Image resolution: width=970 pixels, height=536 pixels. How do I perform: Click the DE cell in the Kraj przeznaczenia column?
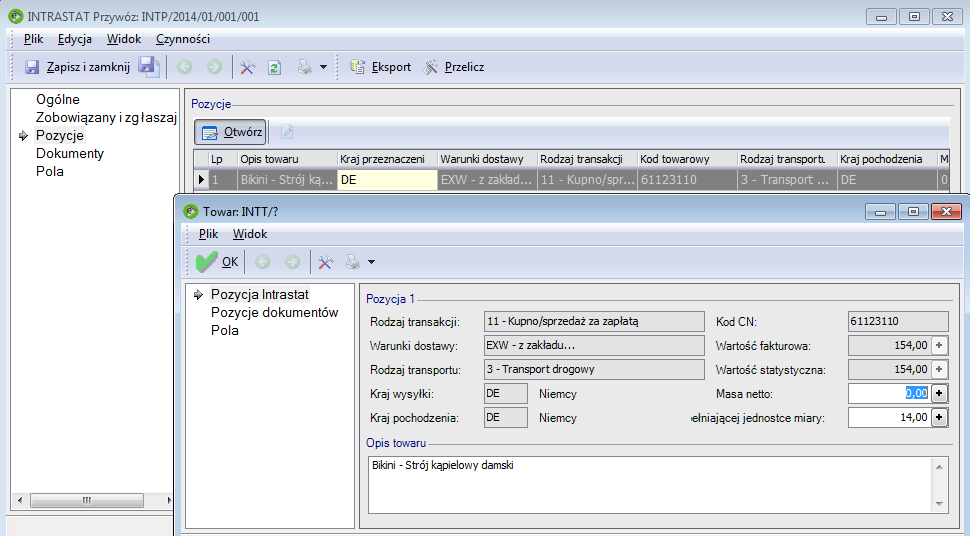click(x=387, y=180)
